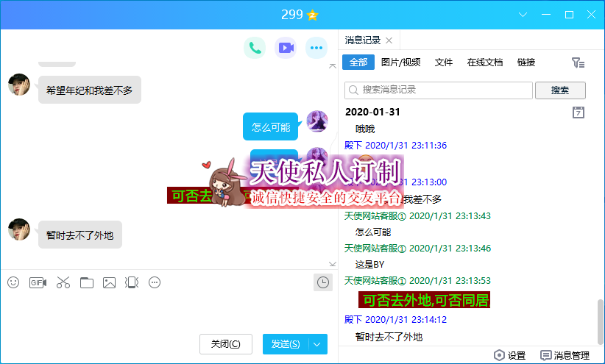The height and width of the screenshot is (364, 605).
Task: Select the scissors screenshot tool
Action: 63,282
